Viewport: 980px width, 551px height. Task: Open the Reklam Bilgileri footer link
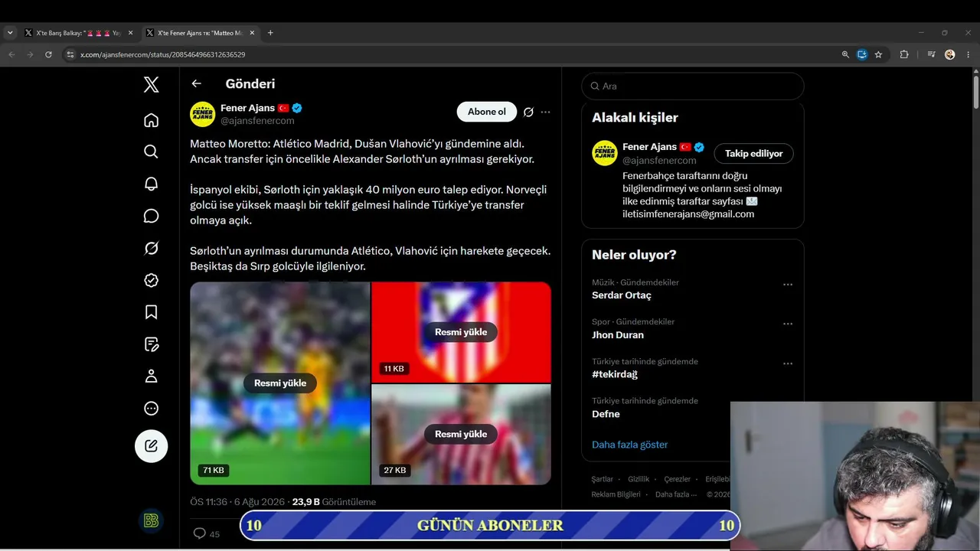point(616,494)
